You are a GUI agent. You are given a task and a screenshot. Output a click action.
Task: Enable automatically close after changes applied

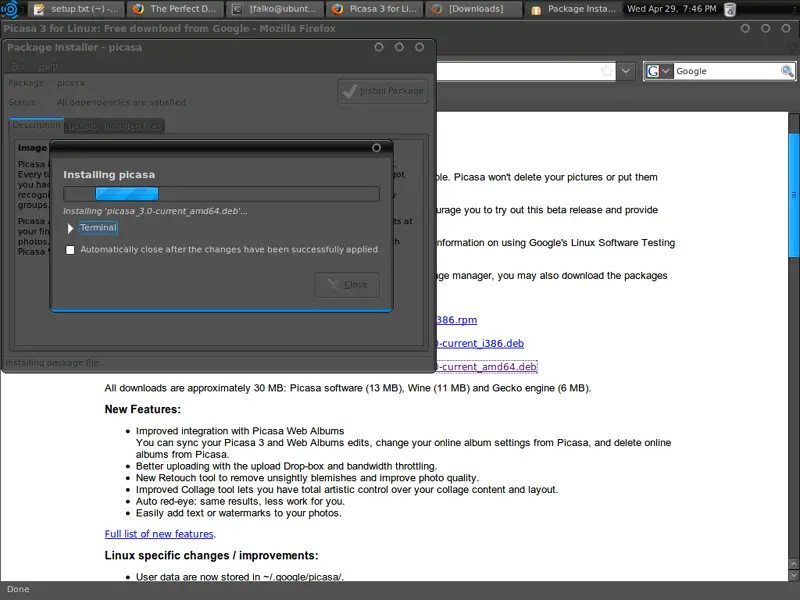[x=70, y=249]
